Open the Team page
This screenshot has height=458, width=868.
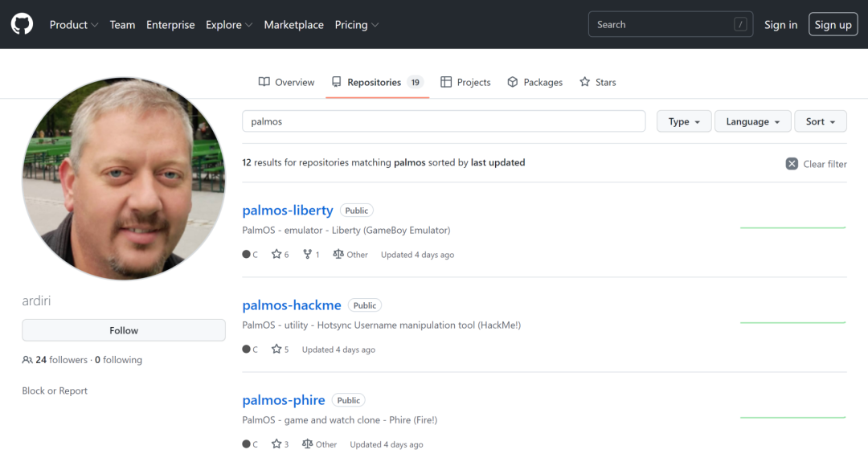click(x=122, y=25)
